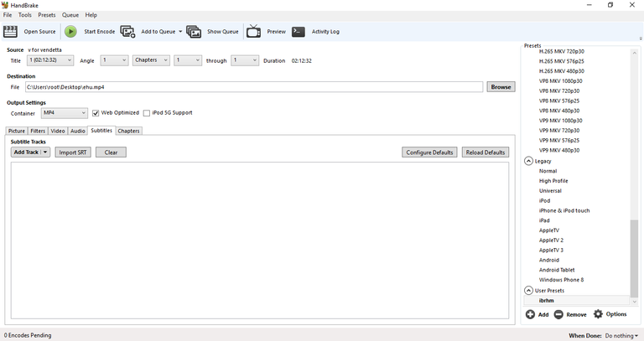Click the Show Queue icon
Screen dimensions: 644x341
(194, 32)
